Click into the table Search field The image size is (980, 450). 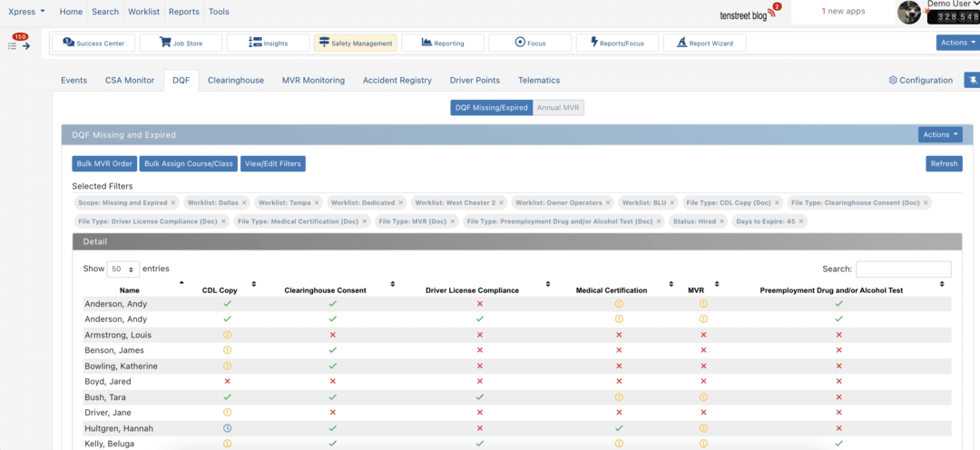click(x=903, y=269)
